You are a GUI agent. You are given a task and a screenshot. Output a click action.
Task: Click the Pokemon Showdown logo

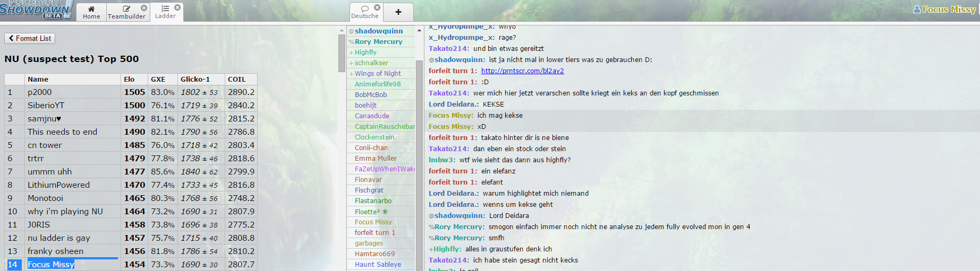(x=36, y=10)
